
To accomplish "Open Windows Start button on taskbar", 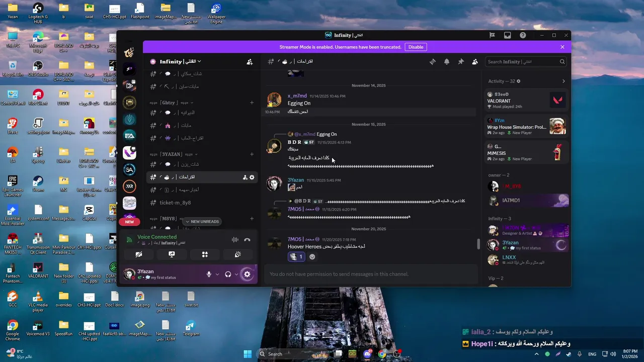I will click(248, 354).
